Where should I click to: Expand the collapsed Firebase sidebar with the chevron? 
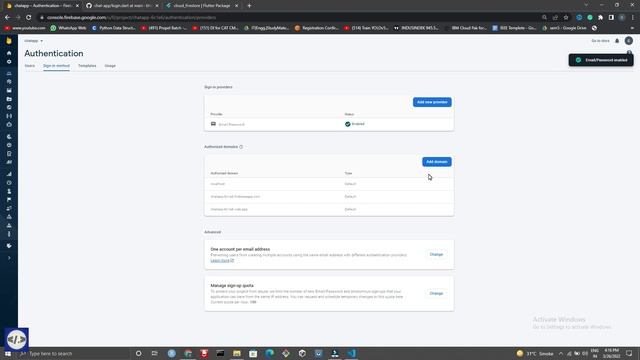[x=9, y=258]
